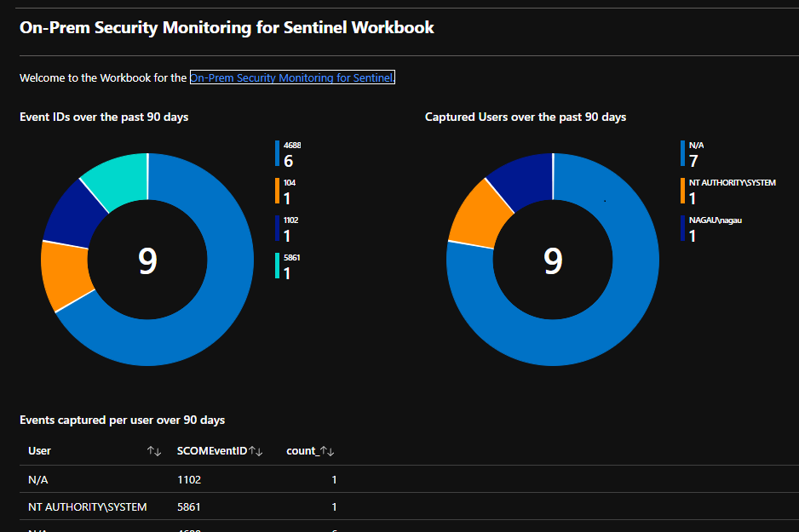This screenshot has width=799, height=532.
Task: Click the User column header
Action: (x=39, y=451)
